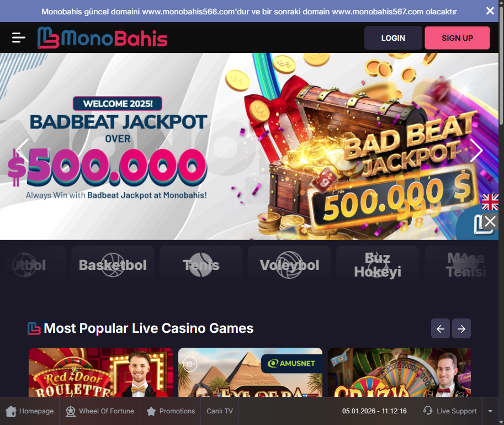
Task: Choose the Voleybol sports category
Action: click(289, 265)
